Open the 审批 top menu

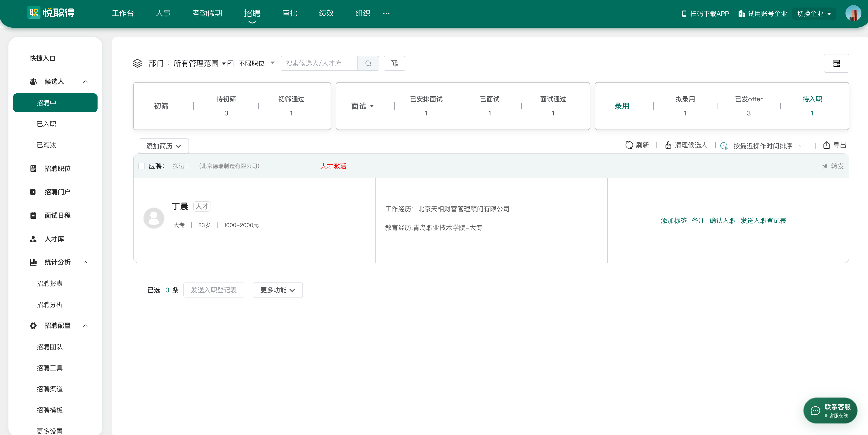pyautogui.click(x=289, y=13)
